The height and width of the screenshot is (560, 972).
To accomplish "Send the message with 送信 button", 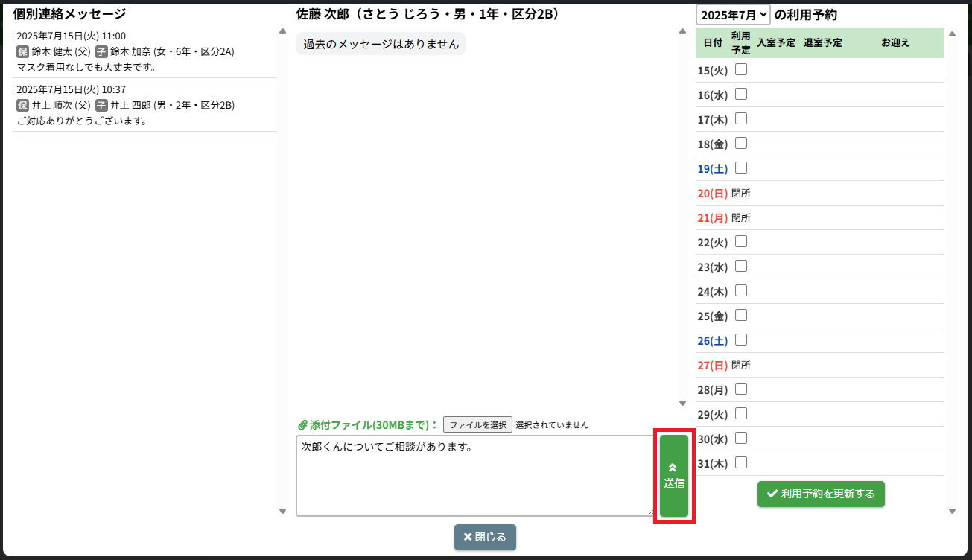I will click(673, 476).
